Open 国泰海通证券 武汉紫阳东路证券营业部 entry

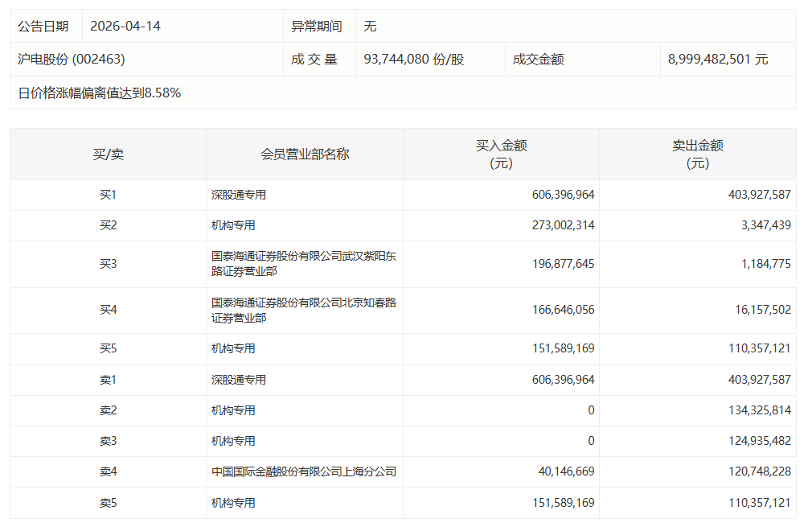click(303, 264)
